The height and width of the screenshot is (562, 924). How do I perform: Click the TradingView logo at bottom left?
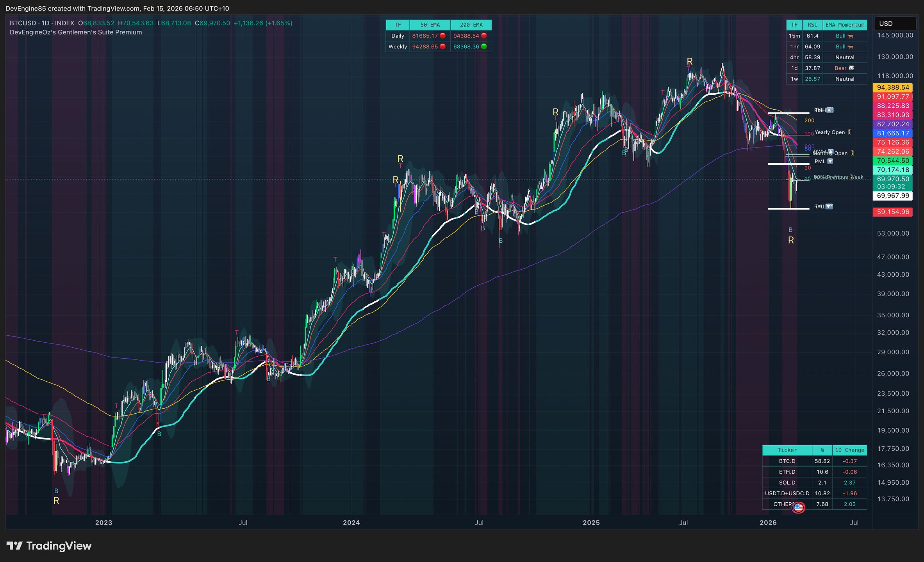49,546
